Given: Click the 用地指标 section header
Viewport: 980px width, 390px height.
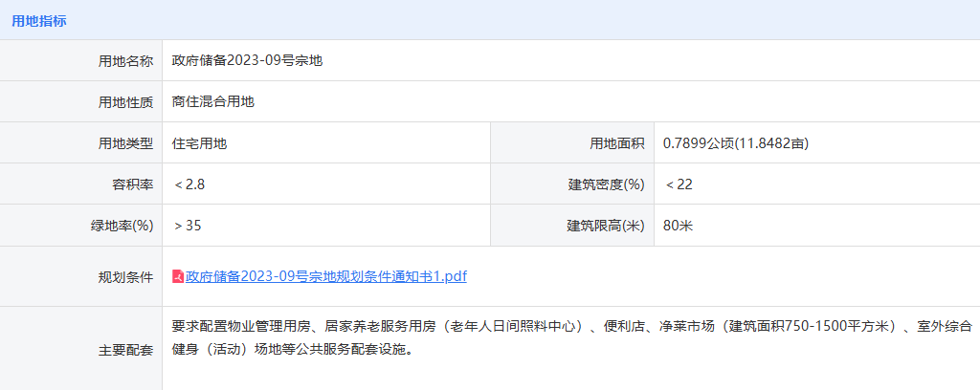Looking at the screenshot, I should [x=39, y=20].
